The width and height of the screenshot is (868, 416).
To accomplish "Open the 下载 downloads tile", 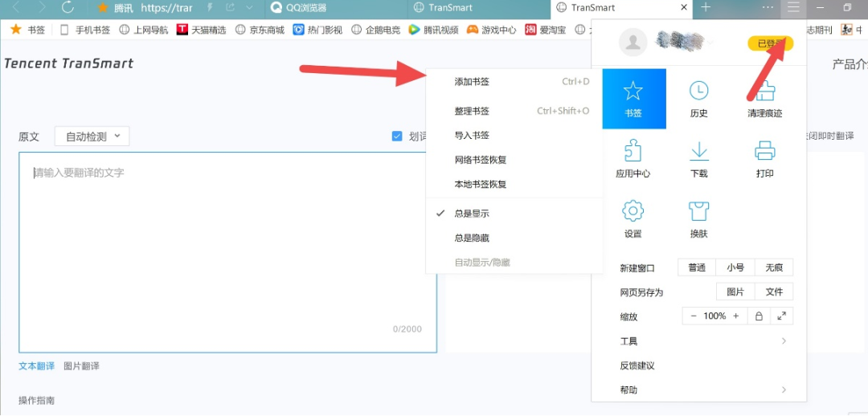I will point(698,159).
